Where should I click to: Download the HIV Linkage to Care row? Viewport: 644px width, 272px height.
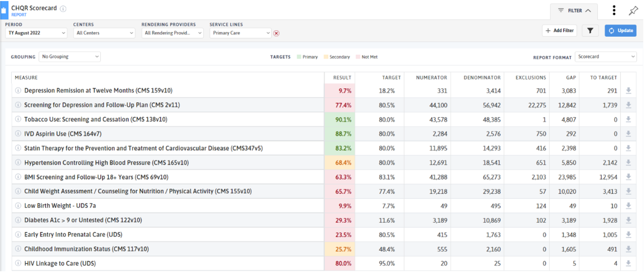tap(629, 263)
